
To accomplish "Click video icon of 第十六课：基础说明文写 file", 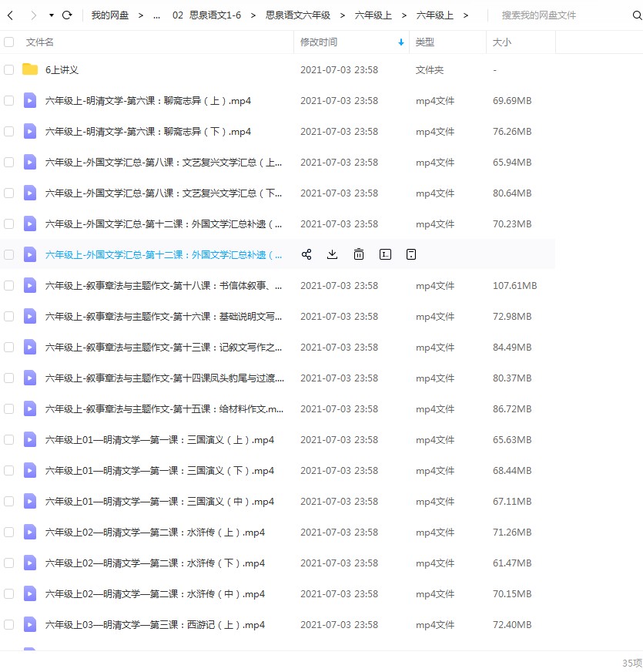I will (x=29, y=316).
